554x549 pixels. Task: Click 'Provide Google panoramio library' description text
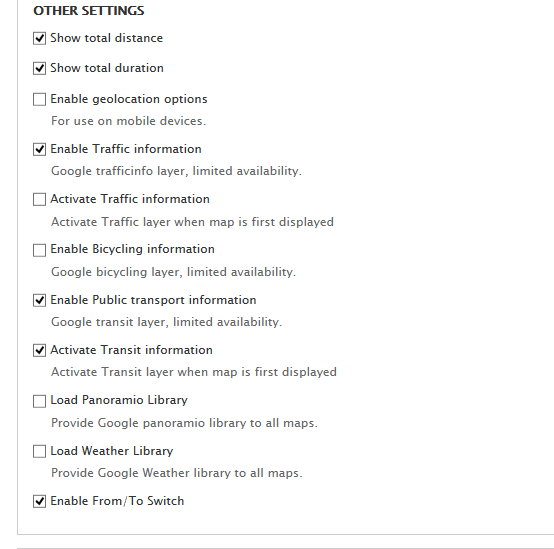pos(184,423)
